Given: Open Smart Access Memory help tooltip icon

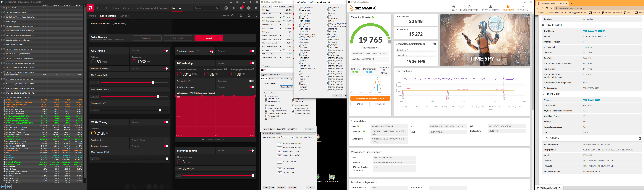Looking at the screenshot, I should (x=198, y=51).
